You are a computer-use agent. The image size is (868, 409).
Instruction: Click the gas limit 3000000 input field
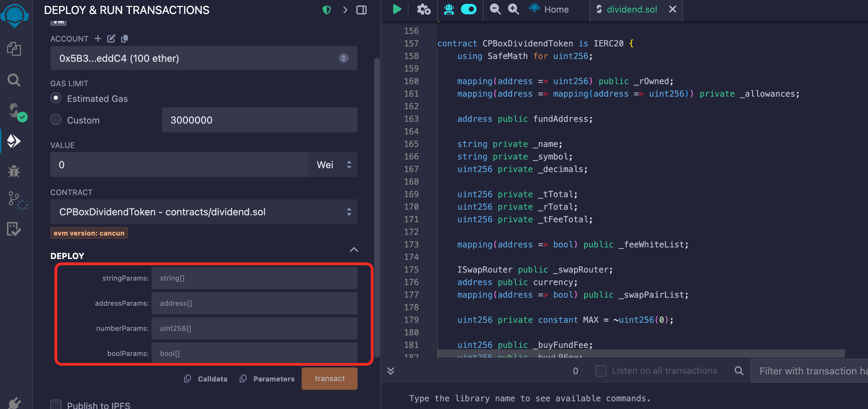260,120
